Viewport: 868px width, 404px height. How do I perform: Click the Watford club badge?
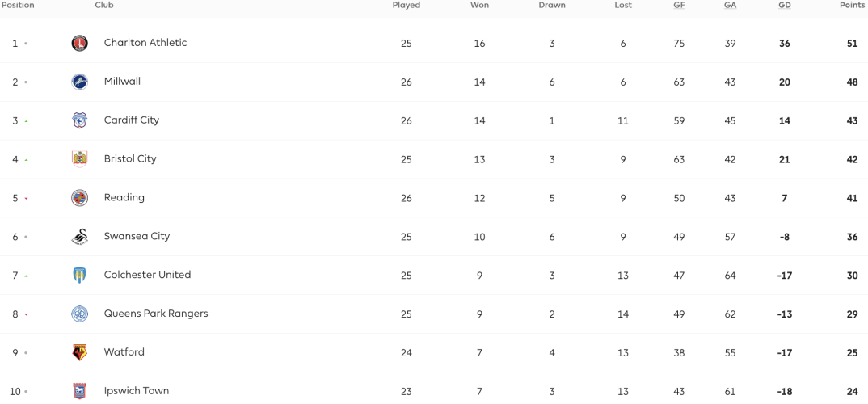click(x=80, y=352)
